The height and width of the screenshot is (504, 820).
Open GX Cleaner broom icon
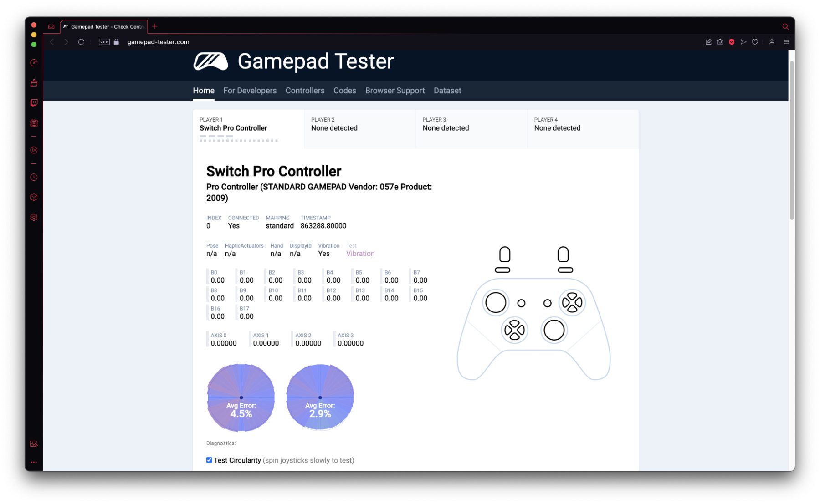coord(34,83)
